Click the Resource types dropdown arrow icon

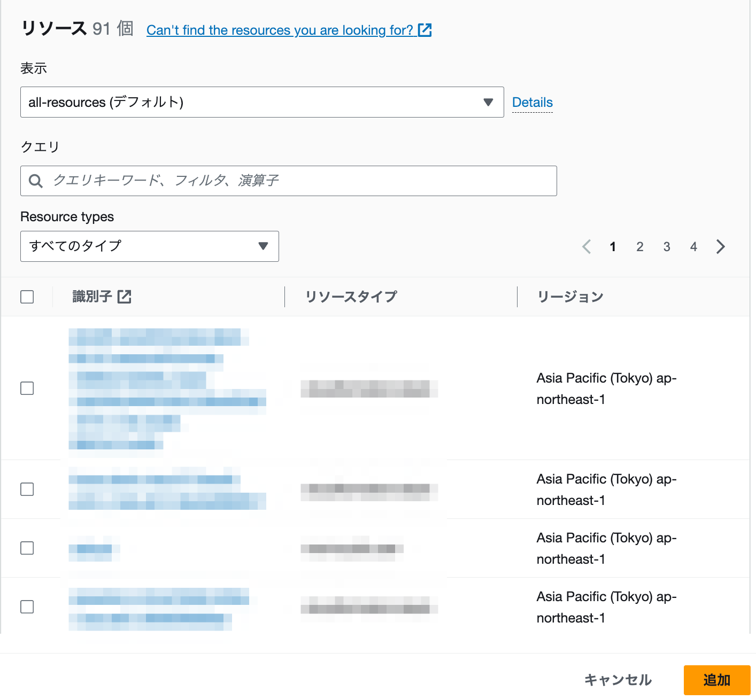coord(263,246)
